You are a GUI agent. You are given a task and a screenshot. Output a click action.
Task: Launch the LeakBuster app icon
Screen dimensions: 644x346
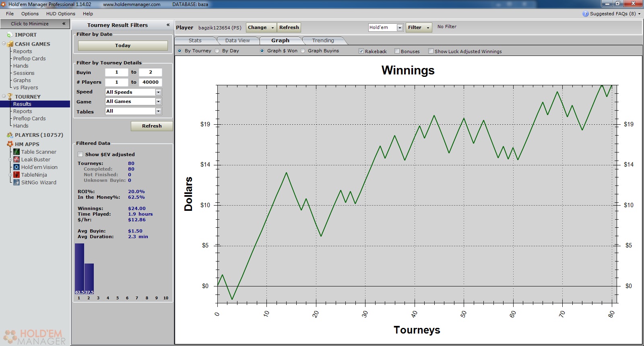17,159
